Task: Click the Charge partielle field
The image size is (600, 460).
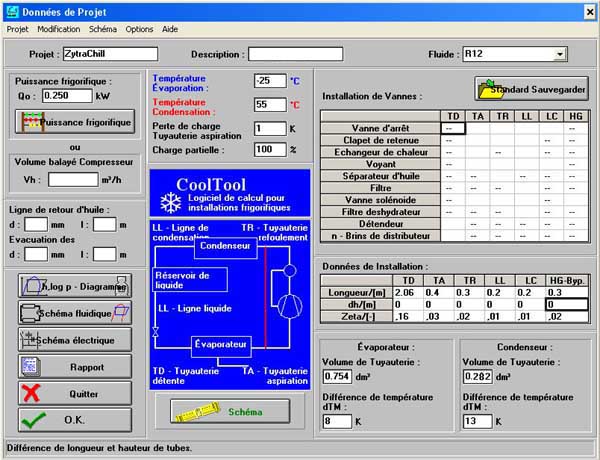Action: click(x=270, y=150)
